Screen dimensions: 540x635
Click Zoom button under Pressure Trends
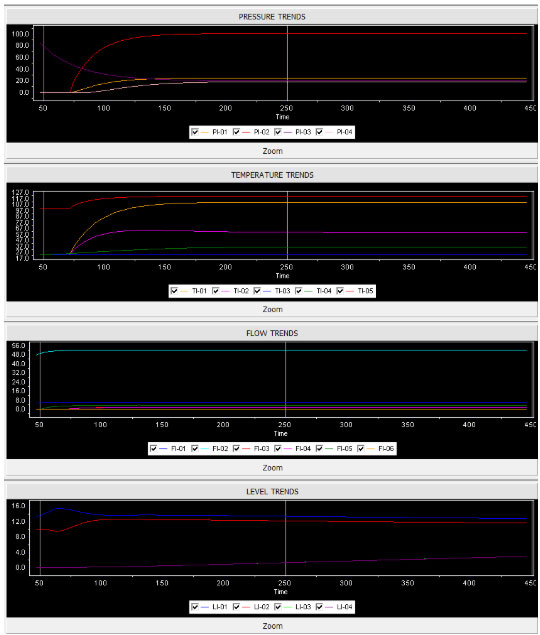[272, 151]
